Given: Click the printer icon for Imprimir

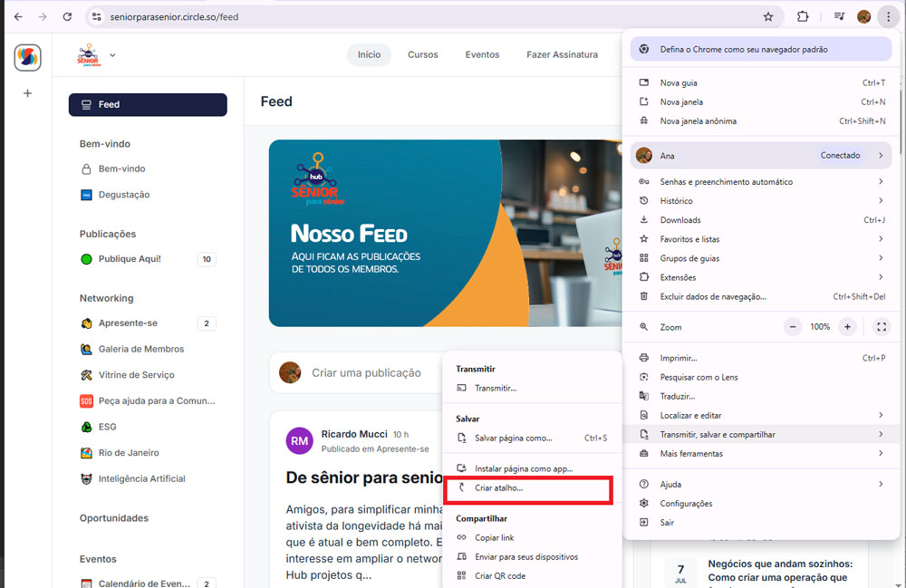Looking at the screenshot, I should point(643,358).
